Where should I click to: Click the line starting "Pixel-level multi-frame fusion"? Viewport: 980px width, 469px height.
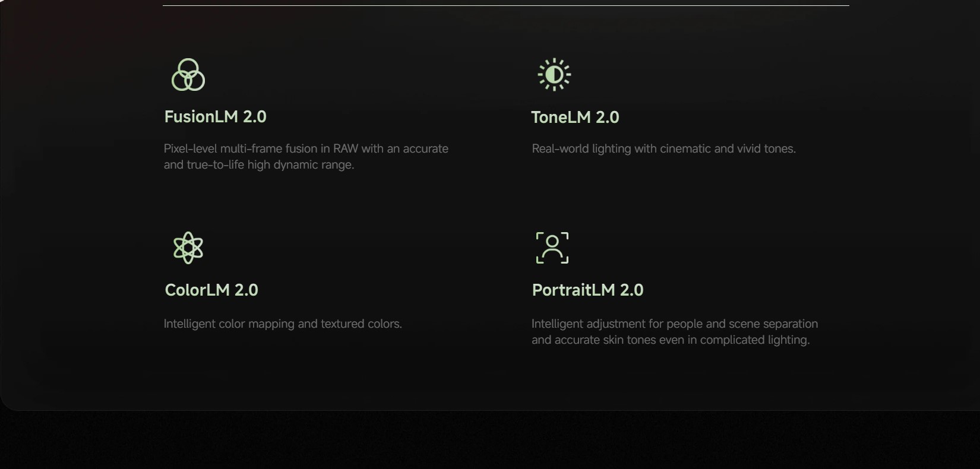[x=306, y=149]
